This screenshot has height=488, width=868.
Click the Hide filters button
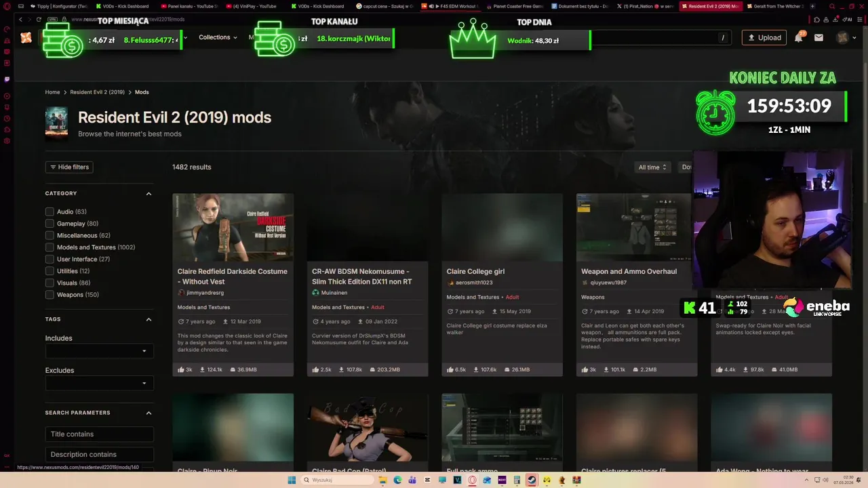tap(68, 167)
